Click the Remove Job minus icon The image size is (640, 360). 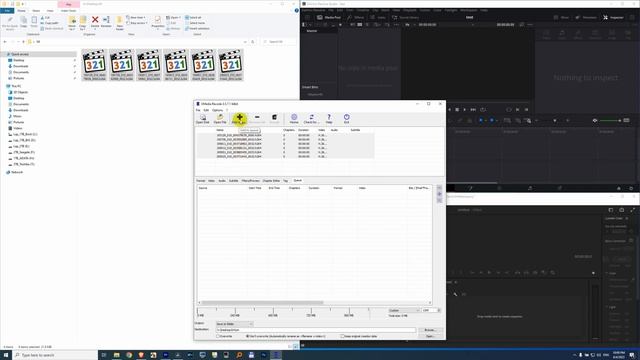tap(257, 117)
